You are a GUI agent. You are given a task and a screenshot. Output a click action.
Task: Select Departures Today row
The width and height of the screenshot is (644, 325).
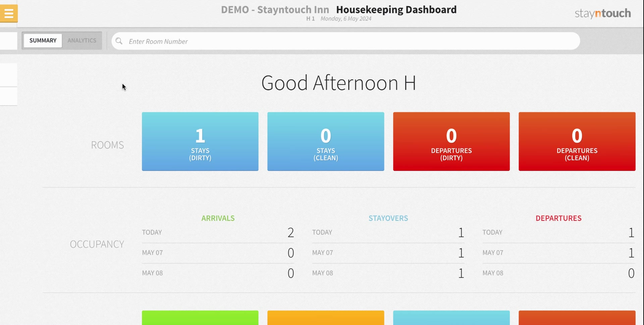tap(558, 232)
